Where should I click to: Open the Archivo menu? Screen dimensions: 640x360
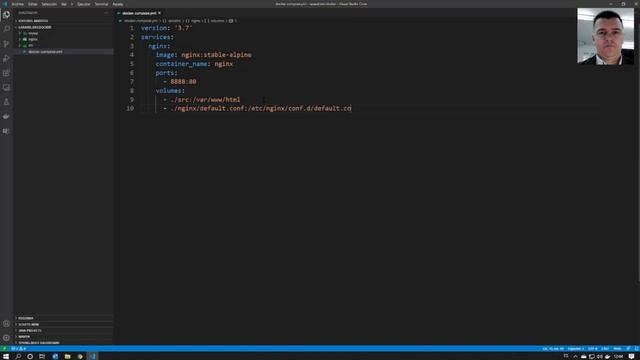point(18,4)
